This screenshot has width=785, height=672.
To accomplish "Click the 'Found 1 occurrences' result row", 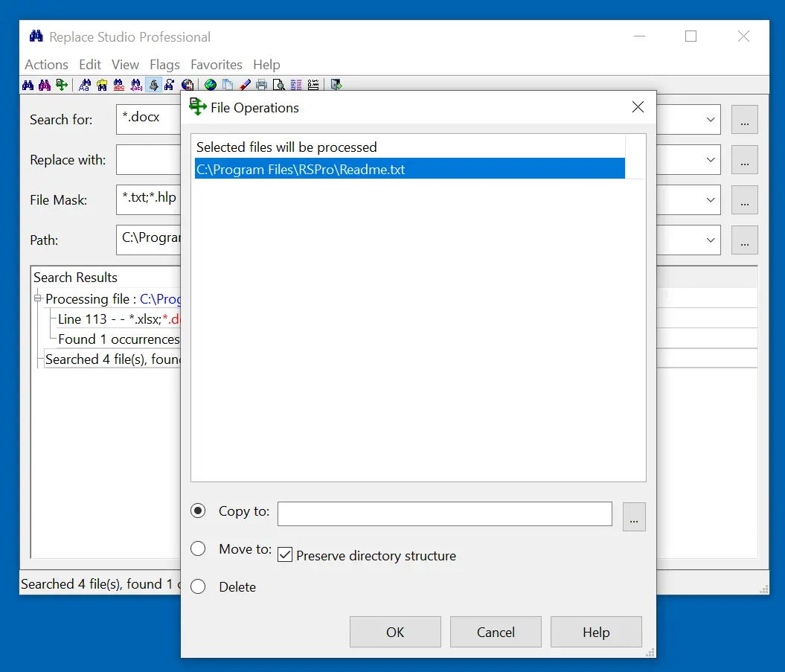I will click(x=118, y=339).
